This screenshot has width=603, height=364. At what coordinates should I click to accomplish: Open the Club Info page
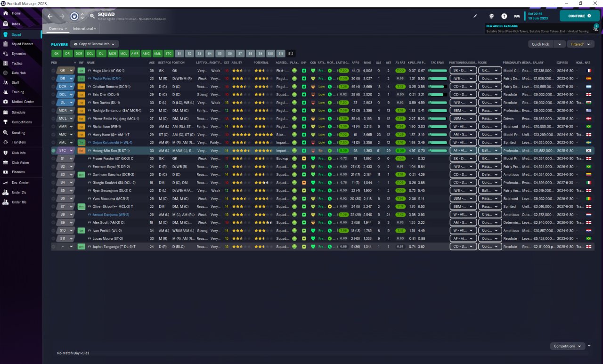click(19, 153)
